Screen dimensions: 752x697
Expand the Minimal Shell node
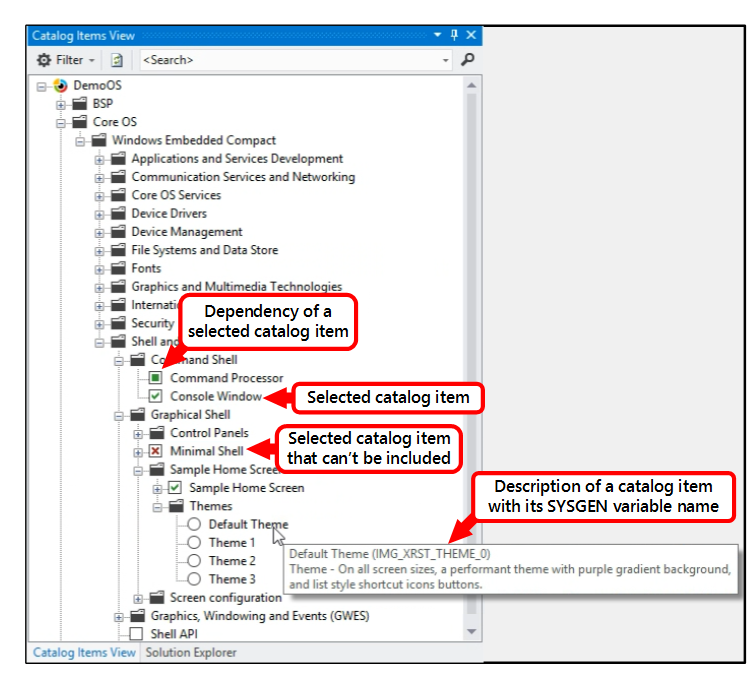pyautogui.click(x=138, y=453)
